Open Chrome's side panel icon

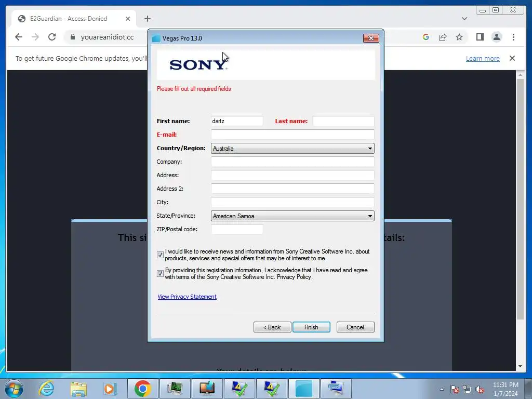click(480, 37)
